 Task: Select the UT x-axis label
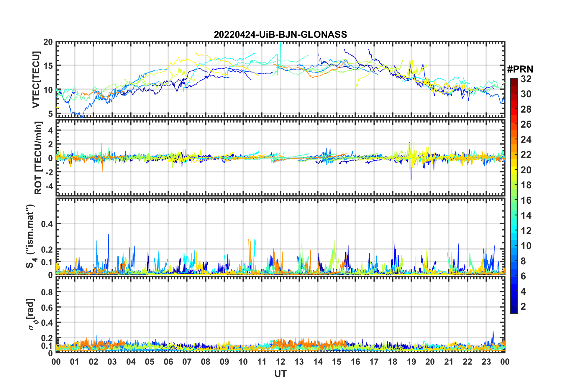[280, 374]
